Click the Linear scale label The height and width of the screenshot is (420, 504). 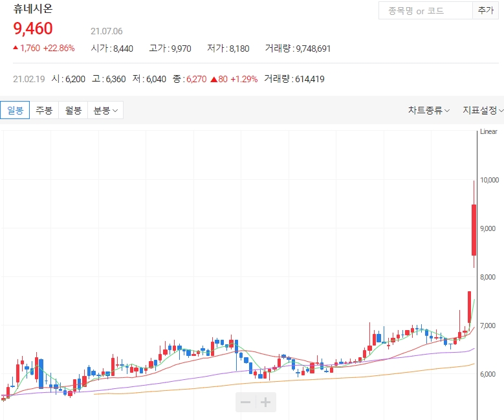488,131
